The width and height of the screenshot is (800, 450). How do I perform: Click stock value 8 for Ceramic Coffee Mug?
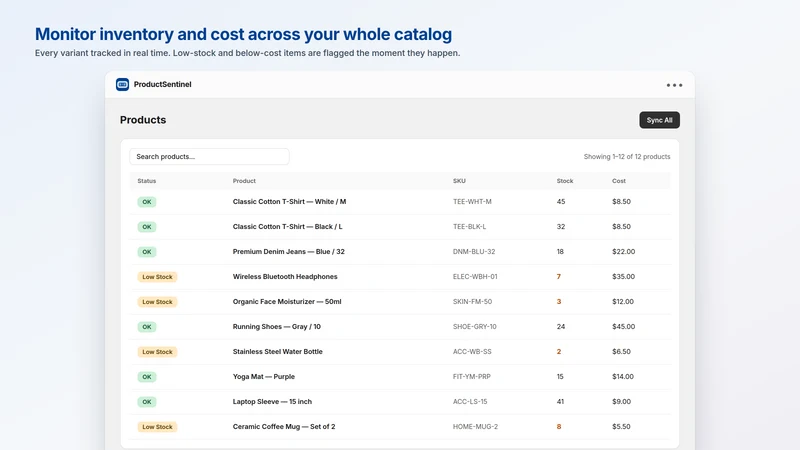coord(559,427)
